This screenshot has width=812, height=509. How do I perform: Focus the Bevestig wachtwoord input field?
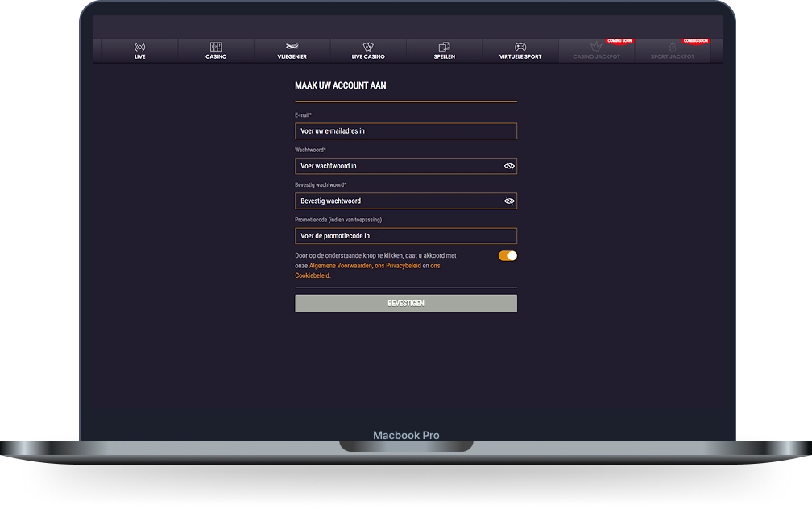pyautogui.click(x=406, y=201)
